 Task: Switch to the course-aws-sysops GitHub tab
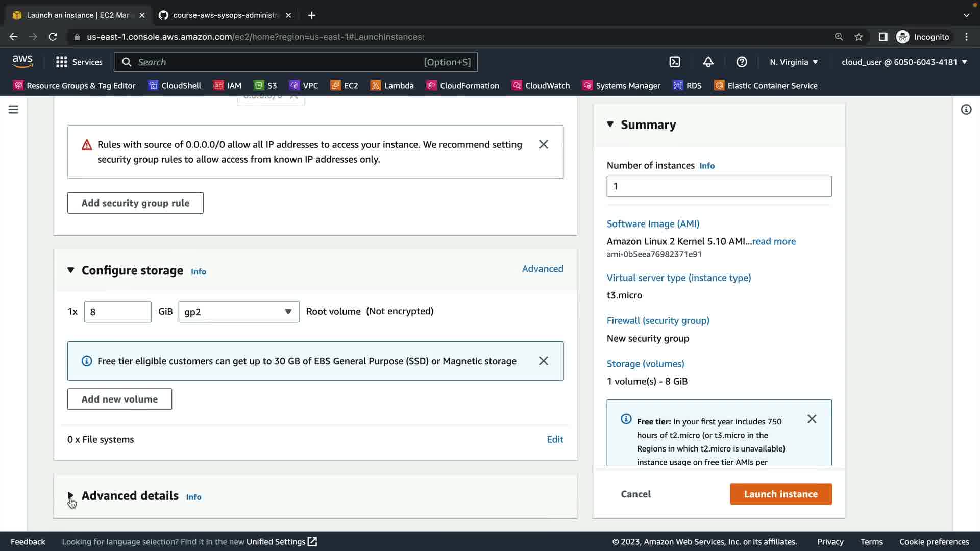click(x=225, y=15)
